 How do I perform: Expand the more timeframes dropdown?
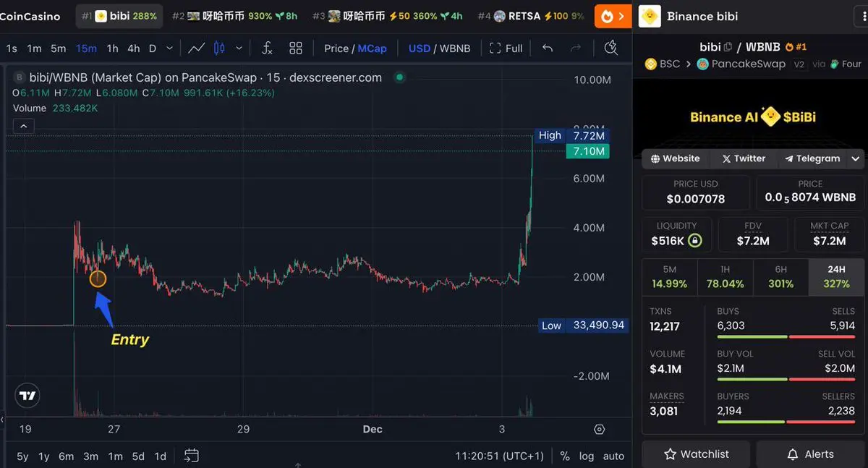click(169, 48)
